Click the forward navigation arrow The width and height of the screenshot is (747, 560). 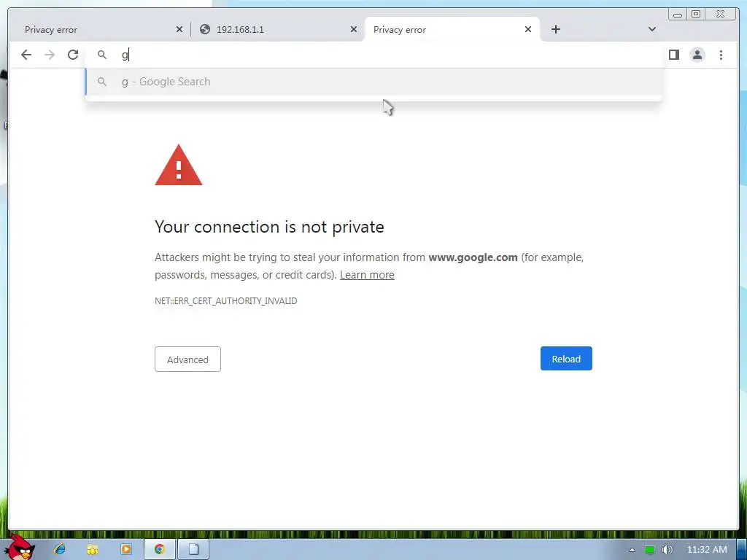[50, 55]
